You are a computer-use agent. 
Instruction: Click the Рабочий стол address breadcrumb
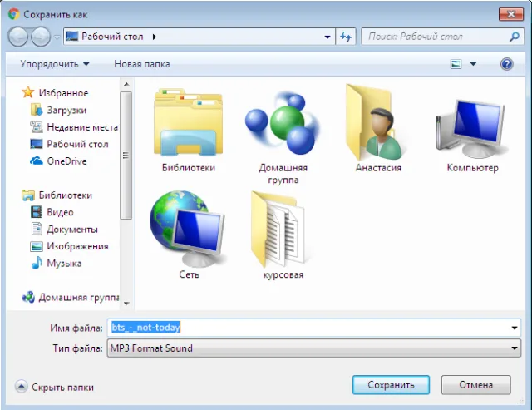click(112, 37)
